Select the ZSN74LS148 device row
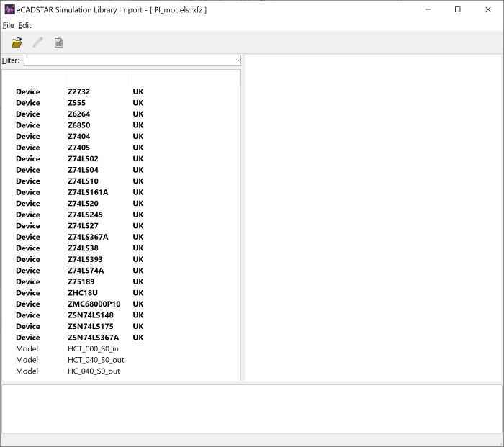 point(122,315)
